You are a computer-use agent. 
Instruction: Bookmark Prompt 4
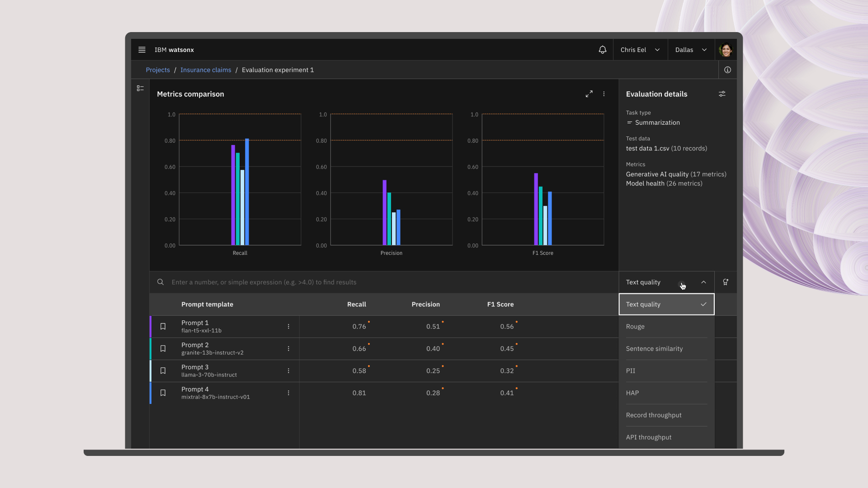coord(163,393)
